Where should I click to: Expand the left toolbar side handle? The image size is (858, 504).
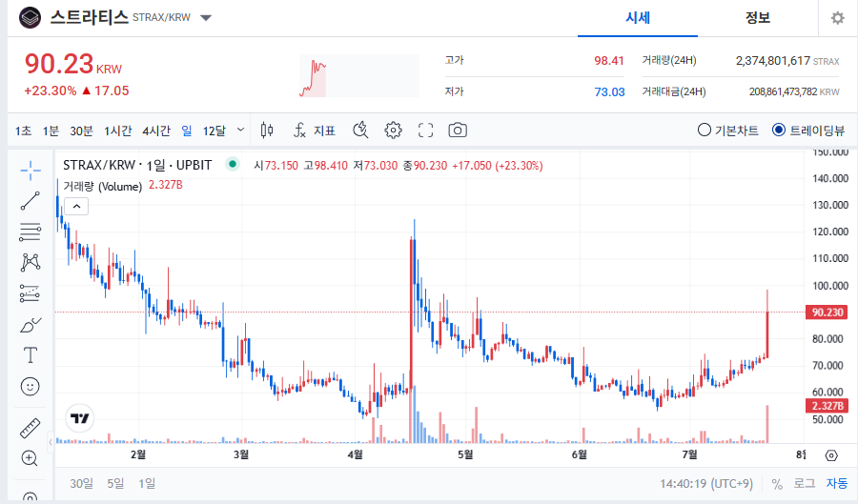(x=51, y=442)
